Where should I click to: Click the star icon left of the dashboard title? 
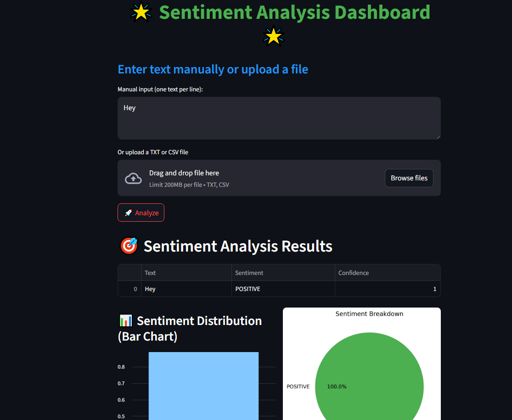click(141, 12)
